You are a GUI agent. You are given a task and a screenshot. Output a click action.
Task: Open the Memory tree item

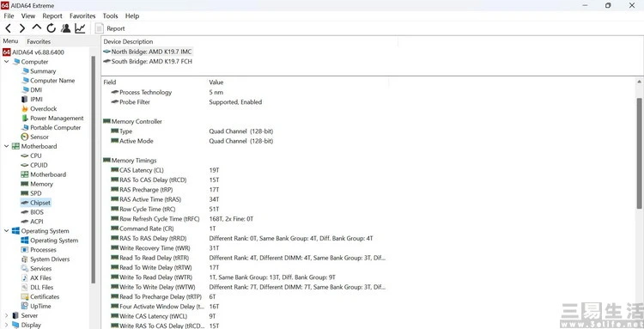click(37, 184)
